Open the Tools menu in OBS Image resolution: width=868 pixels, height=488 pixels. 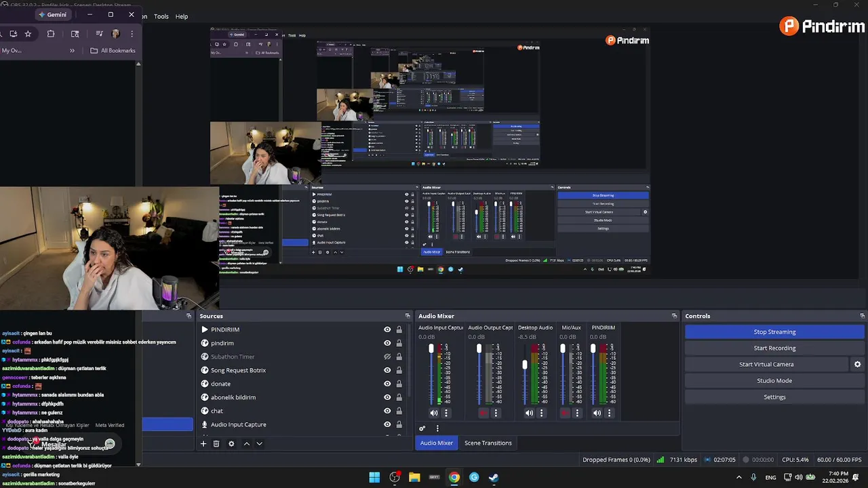click(161, 16)
